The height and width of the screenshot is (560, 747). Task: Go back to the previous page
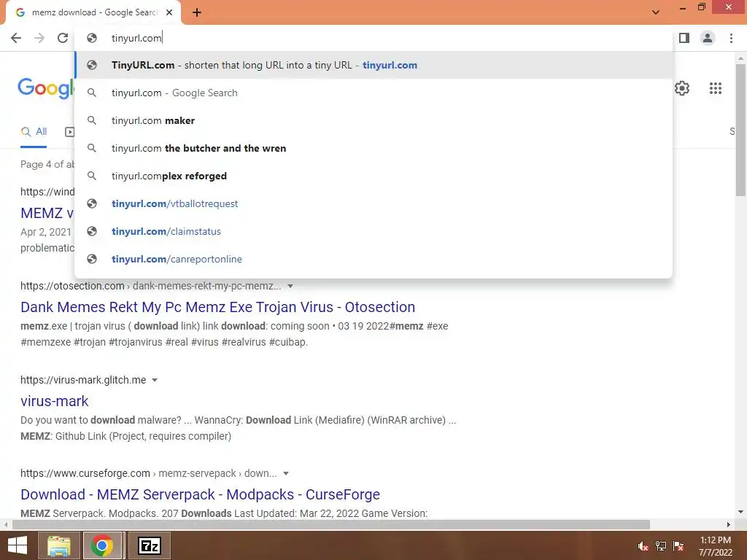coord(16,38)
